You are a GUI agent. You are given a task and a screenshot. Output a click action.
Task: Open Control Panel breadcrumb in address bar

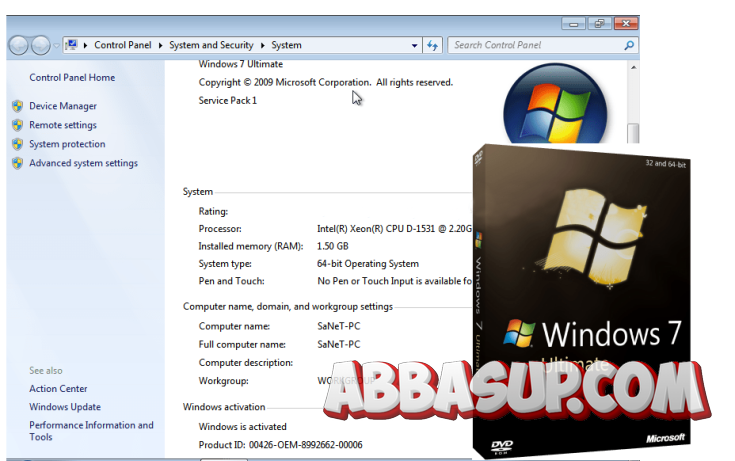122,45
